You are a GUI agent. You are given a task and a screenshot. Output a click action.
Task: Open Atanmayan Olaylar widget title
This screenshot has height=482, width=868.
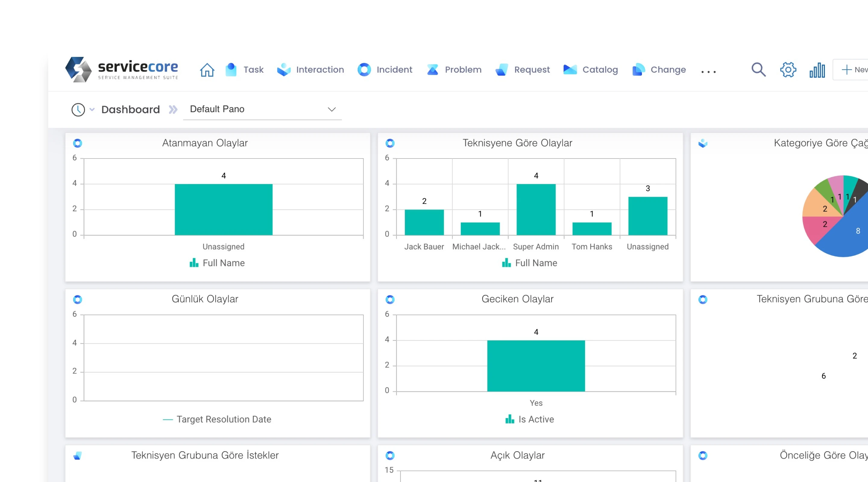pyautogui.click(x=205, y=143)
